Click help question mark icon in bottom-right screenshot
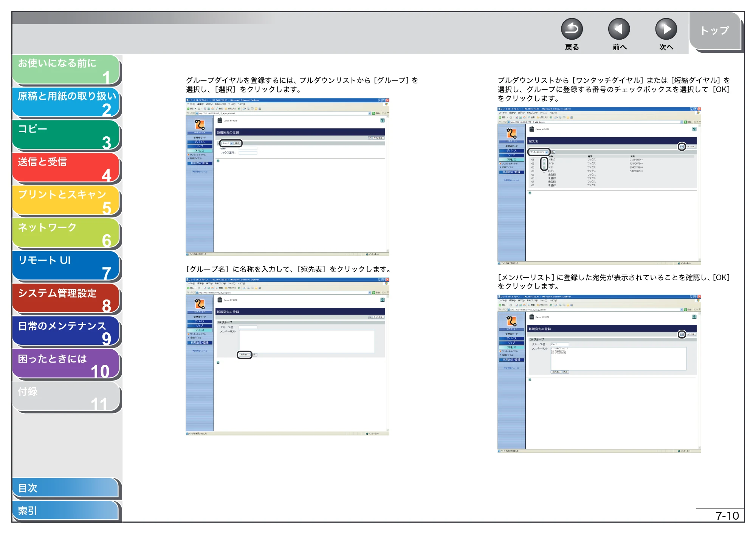Screen dimensions: 756x534 [694, 317]
